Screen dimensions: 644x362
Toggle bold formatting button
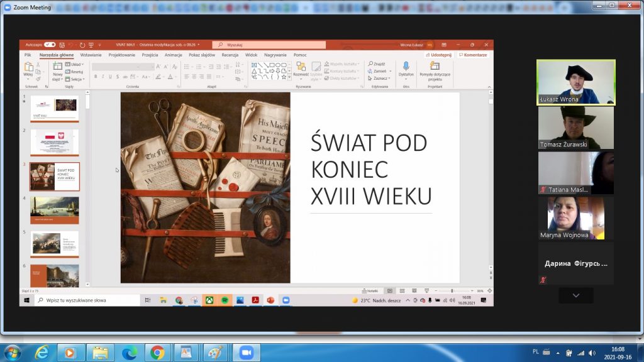click(x=96, y=76)
